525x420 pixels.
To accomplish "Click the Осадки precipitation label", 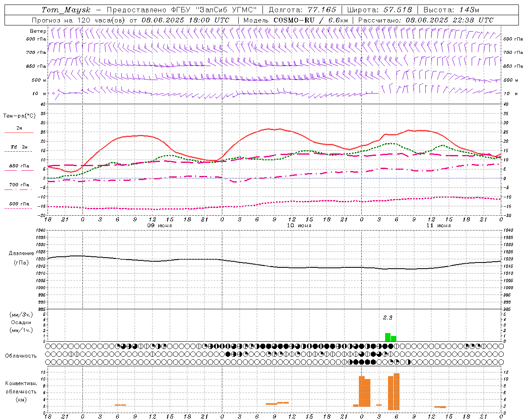I will 21,322.
